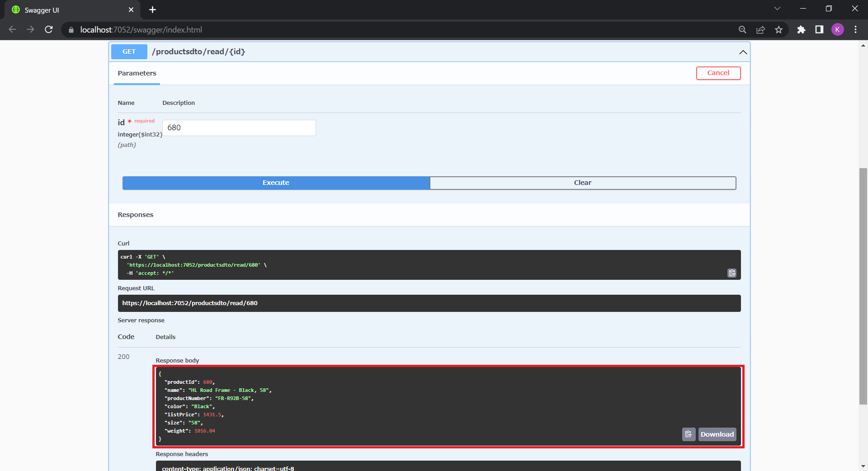Viewport: 868px width, 471px height.
Task: Click the Request URL value box
Action: coord(429,303)
